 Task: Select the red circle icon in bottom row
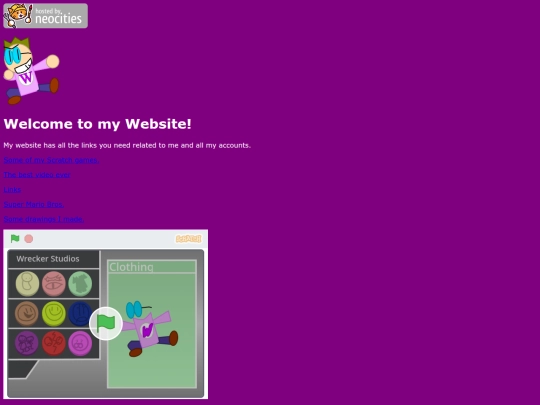pyautogui.click(x=53, y=343)
